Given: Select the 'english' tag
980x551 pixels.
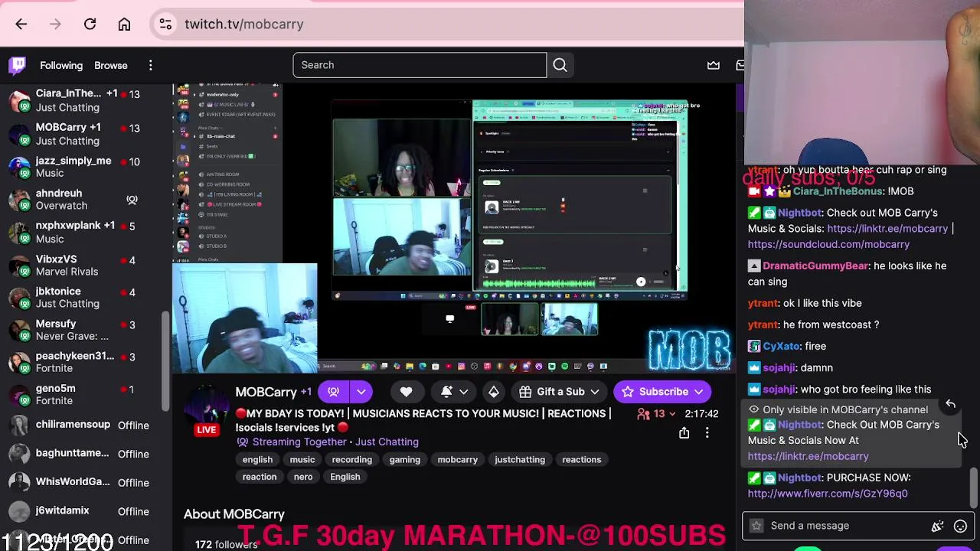Looking at the screenshot, I should (x=257, y=460).
